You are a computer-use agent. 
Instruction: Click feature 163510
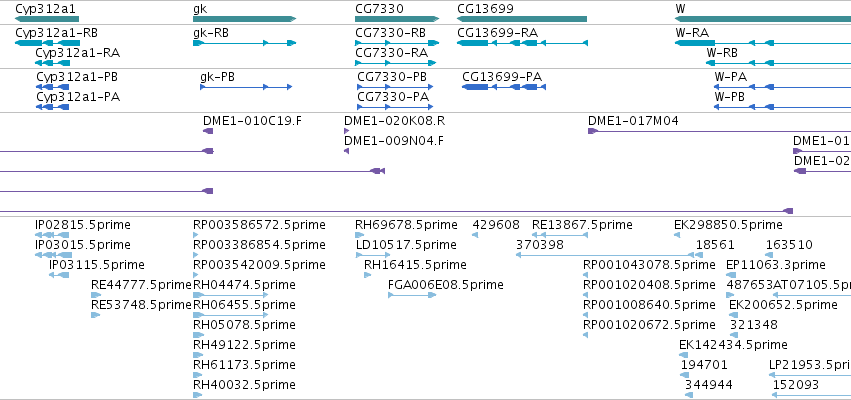click(771, 255)
